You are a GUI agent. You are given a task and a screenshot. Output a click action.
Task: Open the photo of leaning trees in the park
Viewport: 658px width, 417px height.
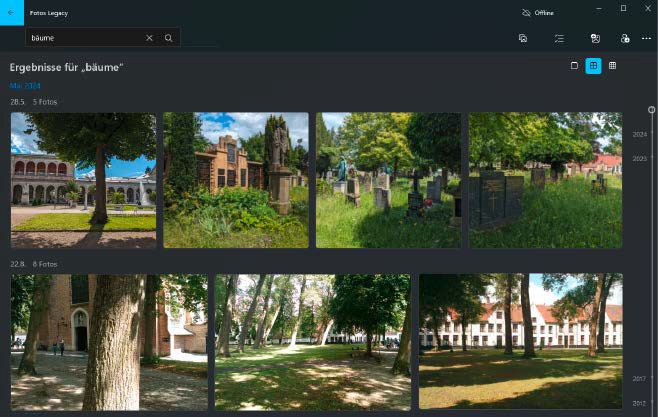click(313, 342)
